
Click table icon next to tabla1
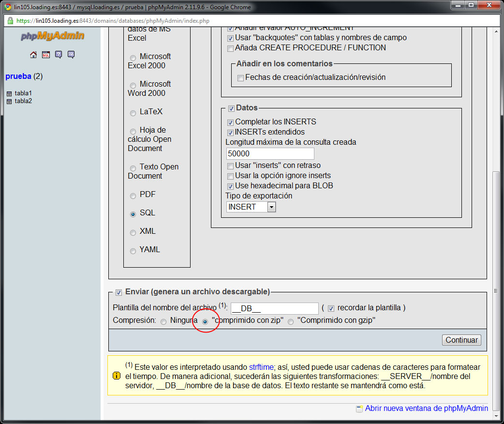pyautogui.click(x=9, y=93)
